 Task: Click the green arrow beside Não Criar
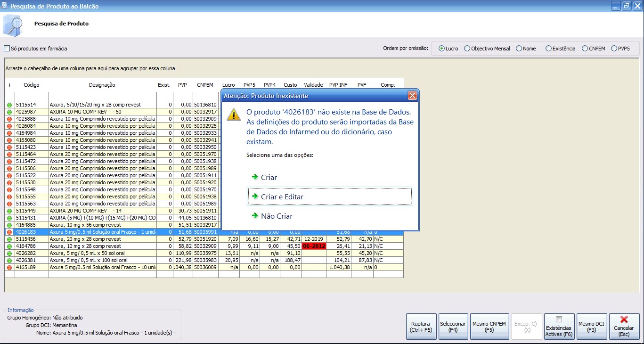coord(255,216)
